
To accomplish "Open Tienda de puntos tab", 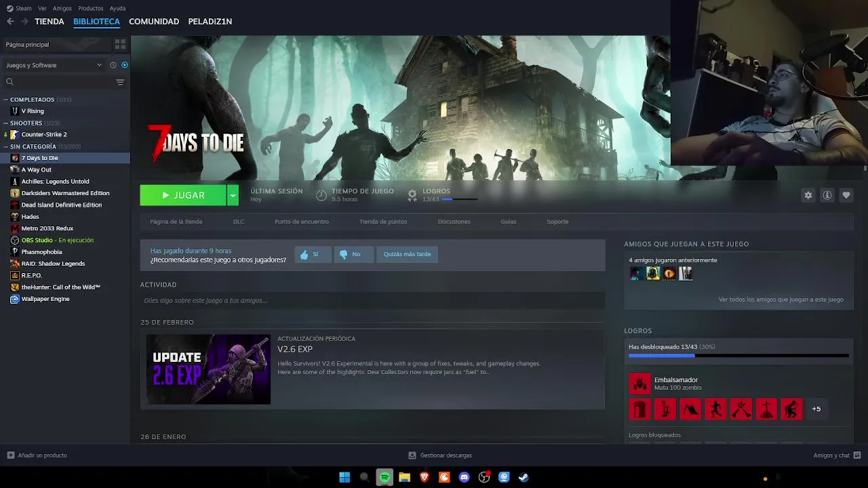I will click(383, 222).
